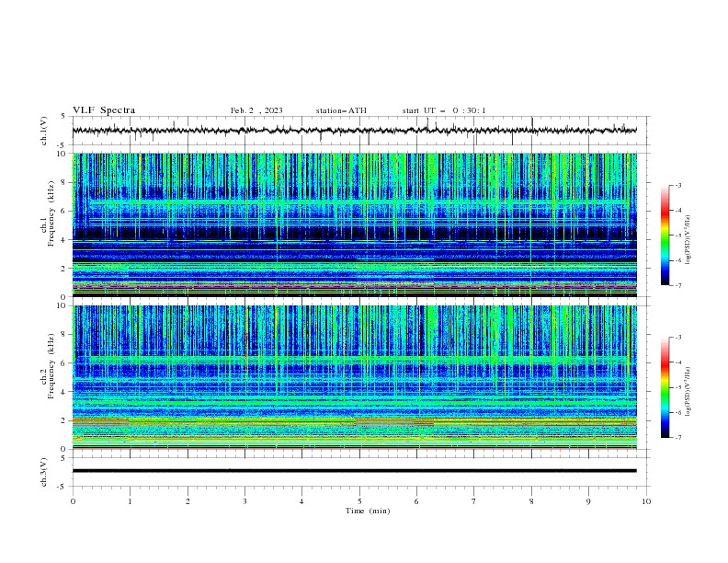Click time axis tick label "4"
This screenshot has height=563, width=728.
[x=301, y=501]
